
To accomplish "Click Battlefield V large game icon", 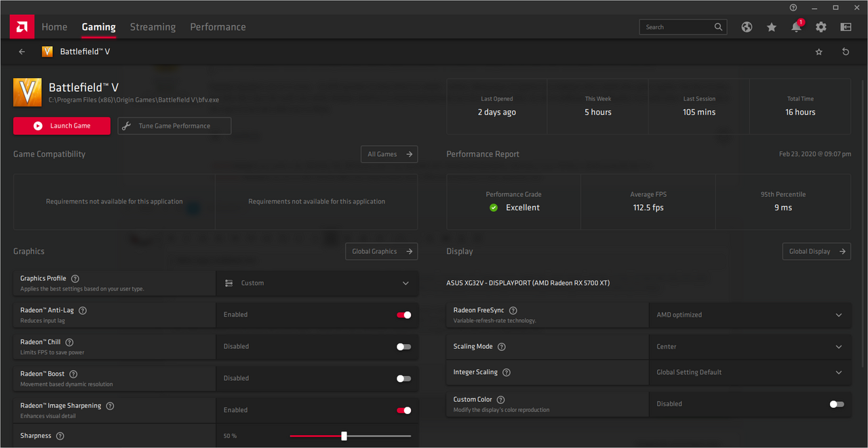I will [x=28, y=92].
